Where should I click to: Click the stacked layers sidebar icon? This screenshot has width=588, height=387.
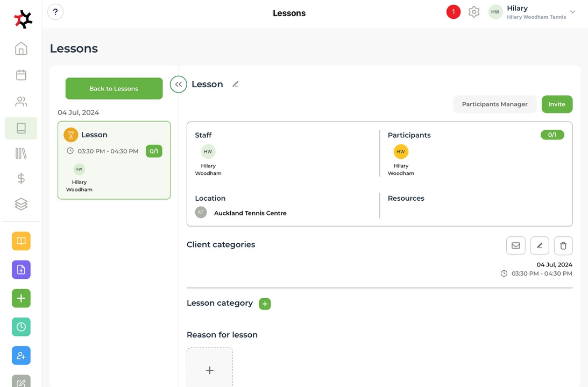click(21, 204)
